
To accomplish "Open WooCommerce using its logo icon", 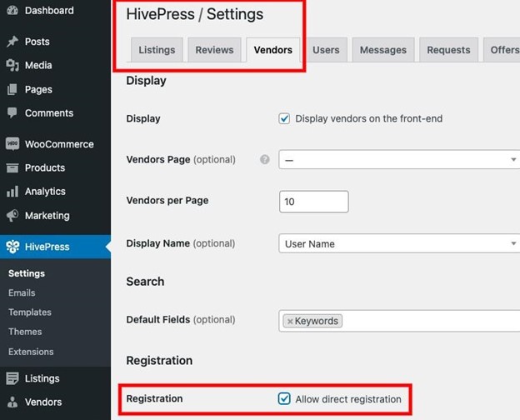I will coord(12,144).
